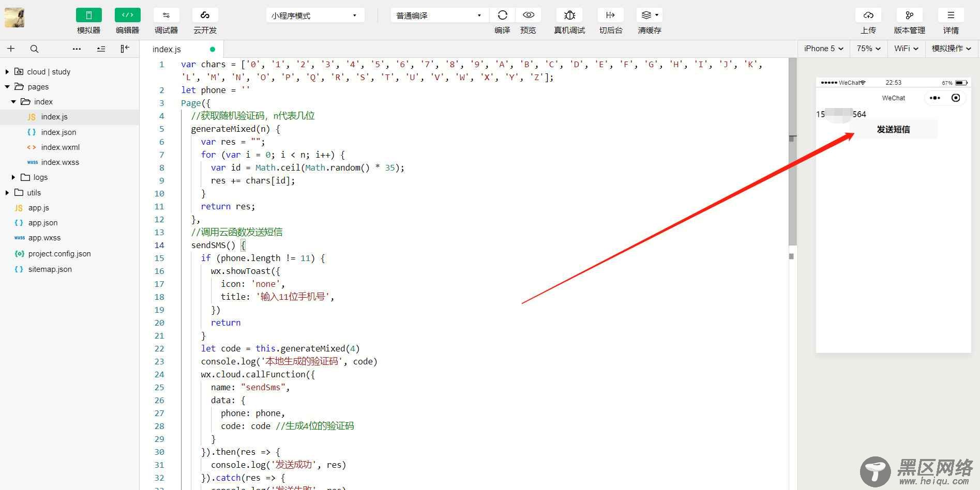Open the 模拟操作 simulate actions dropdown
980x490 pixels.
point(952,49)
